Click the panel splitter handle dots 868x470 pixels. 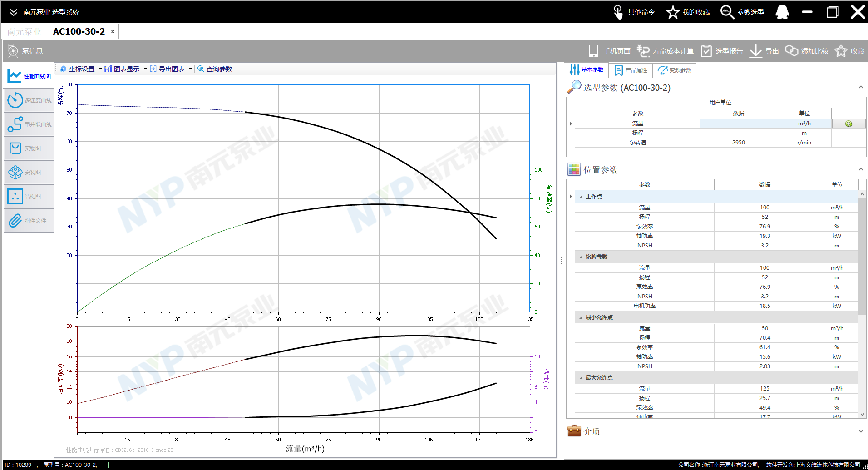tap(561, 261)
